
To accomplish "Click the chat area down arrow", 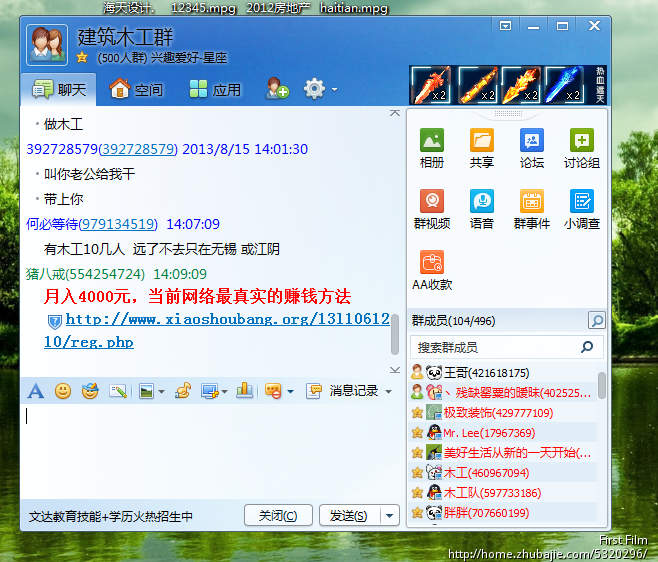I will 394,370.
